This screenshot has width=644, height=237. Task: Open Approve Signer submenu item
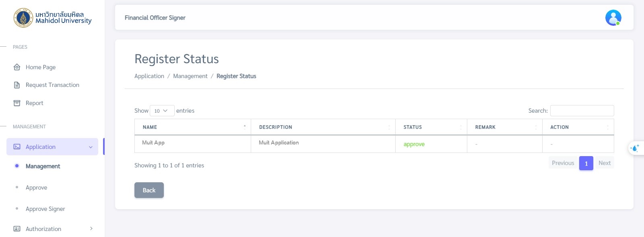(45, 209)
